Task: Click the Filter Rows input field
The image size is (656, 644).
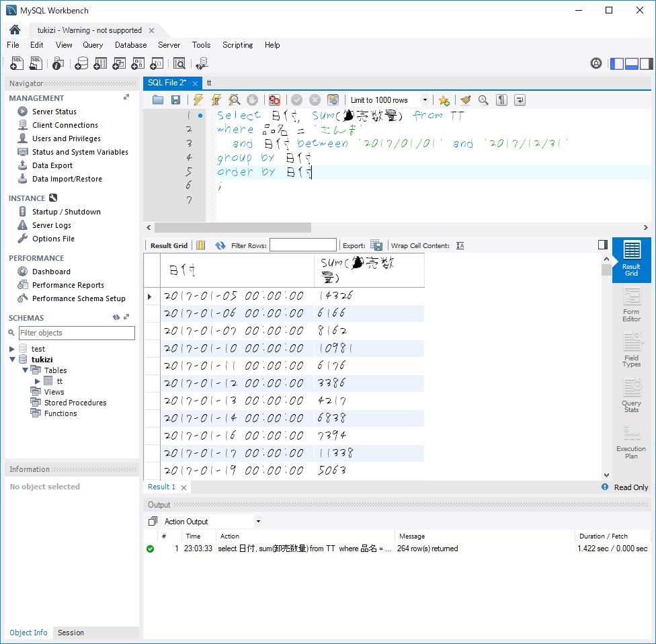Action: pos(302,245)
